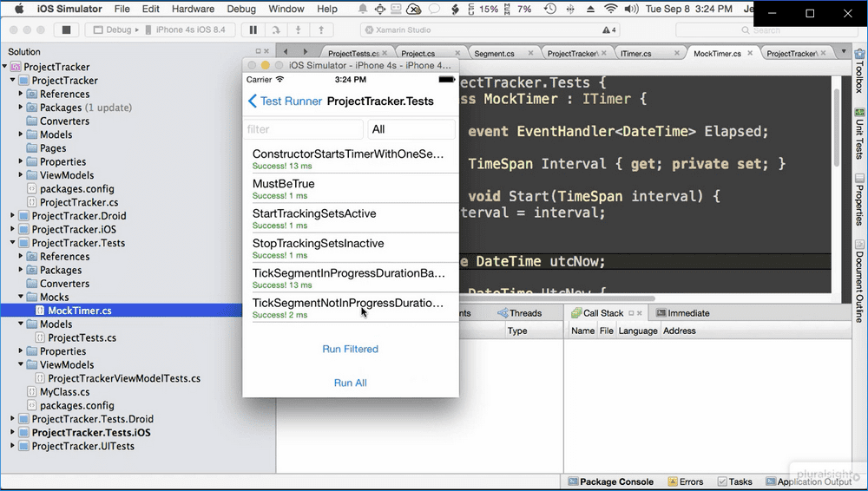This screenshot has width=868, height=491.
Task: Open the Application Output pad
Action: (x=808, y=481)
